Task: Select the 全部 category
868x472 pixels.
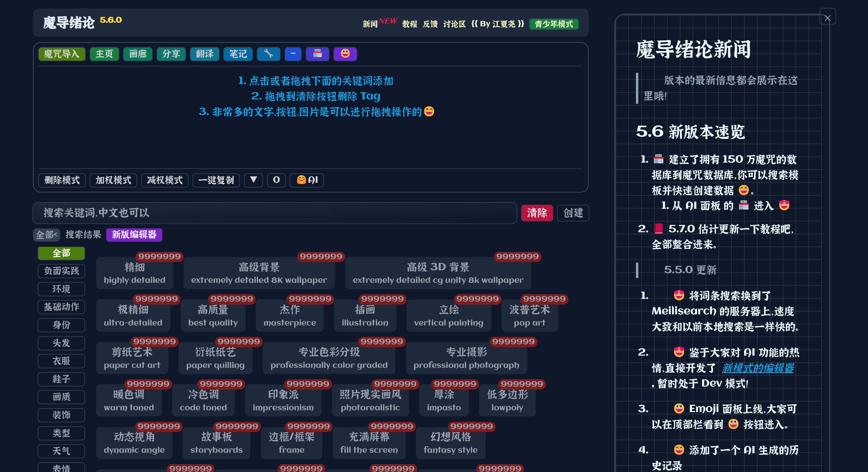Action: click(x=61, y=254)
